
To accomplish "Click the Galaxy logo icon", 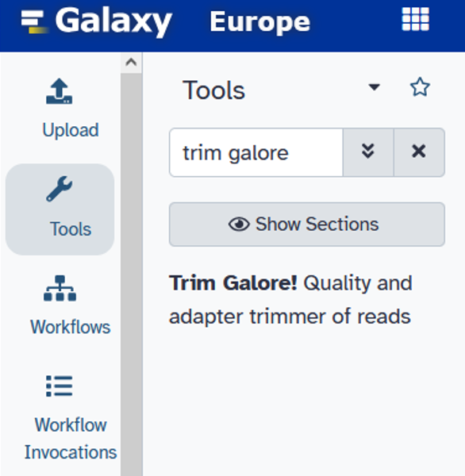I will point(34,21).
